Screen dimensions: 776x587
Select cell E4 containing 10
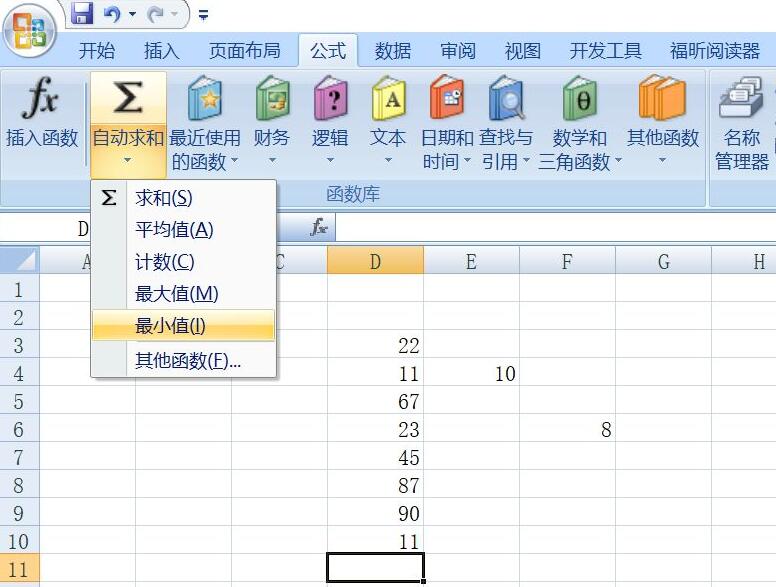(472, 373)
